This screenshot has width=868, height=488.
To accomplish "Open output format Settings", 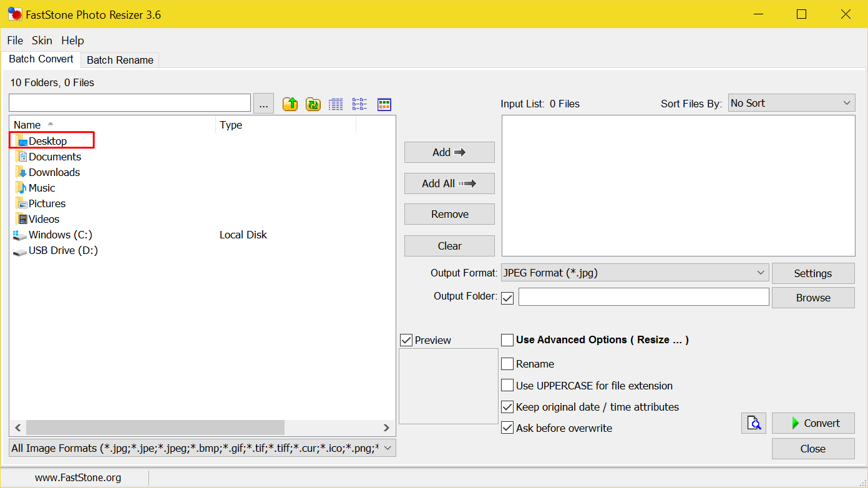I will 813,273.
